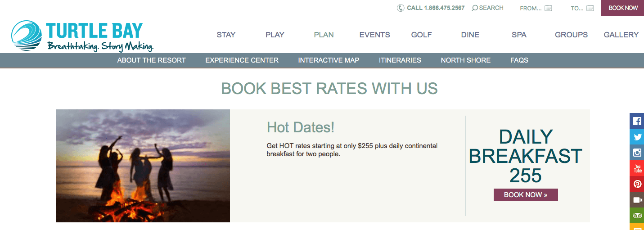The height and width of the screenshot is (230, 644).
Task: Open the Twitter social icon
Action: tap(637, 136)
